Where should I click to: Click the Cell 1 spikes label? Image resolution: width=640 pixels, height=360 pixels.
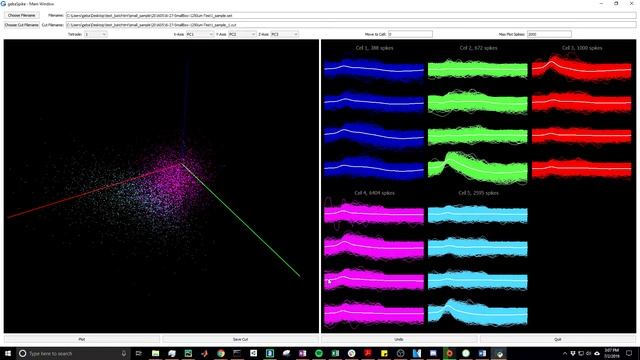(x=374, y=48)
